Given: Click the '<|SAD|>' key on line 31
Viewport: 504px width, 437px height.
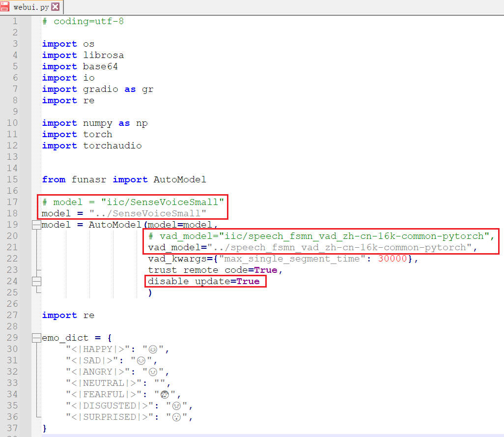Looking at the screenshot, I should pyautogui.click(x=92, y=360).
